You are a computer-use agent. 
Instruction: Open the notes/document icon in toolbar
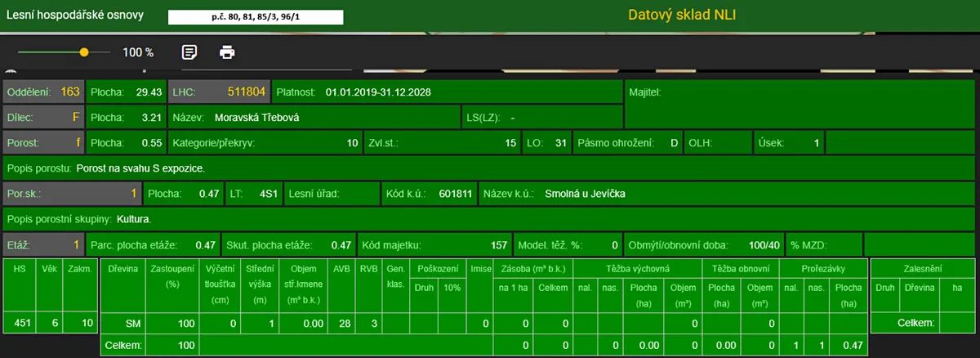tap(189, 52)
